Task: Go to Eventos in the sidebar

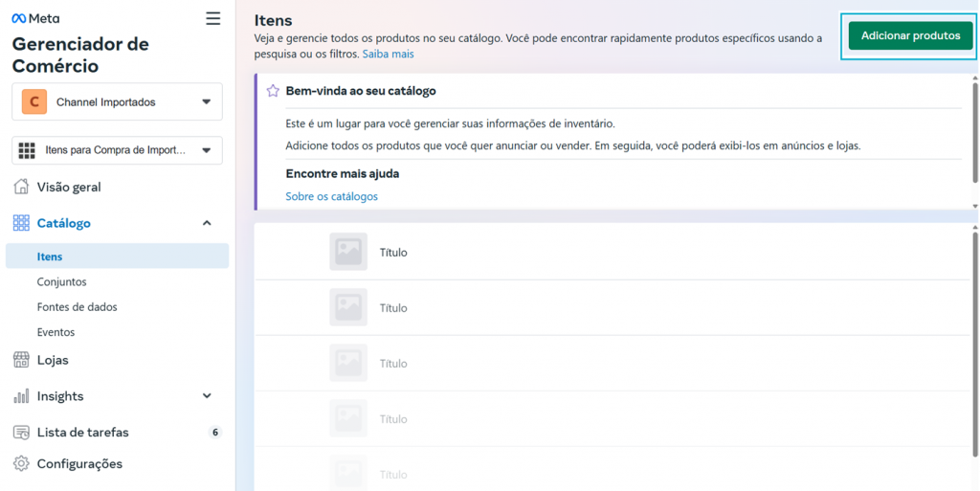Action: 56,332
